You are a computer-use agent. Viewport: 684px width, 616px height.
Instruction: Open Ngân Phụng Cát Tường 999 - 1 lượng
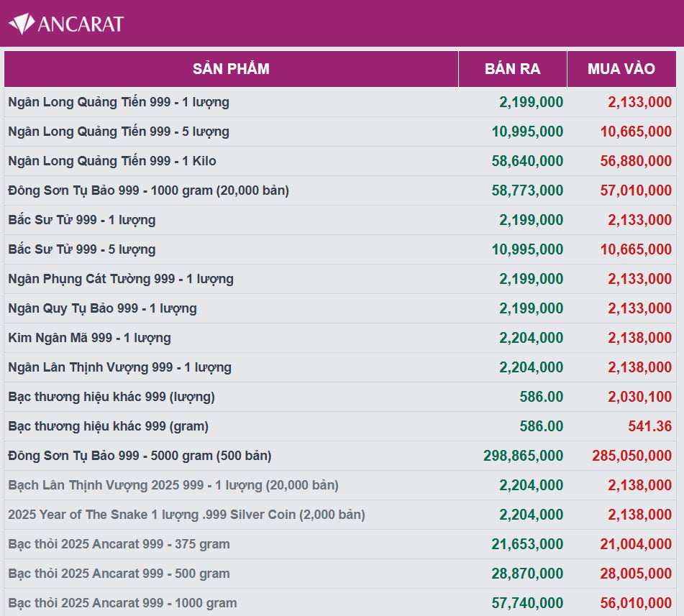pos(121,279)
